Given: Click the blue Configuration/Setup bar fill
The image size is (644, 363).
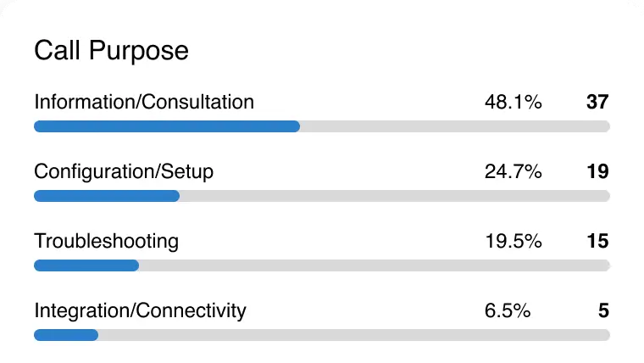Looking at the screenshot, I should [107, 196].
